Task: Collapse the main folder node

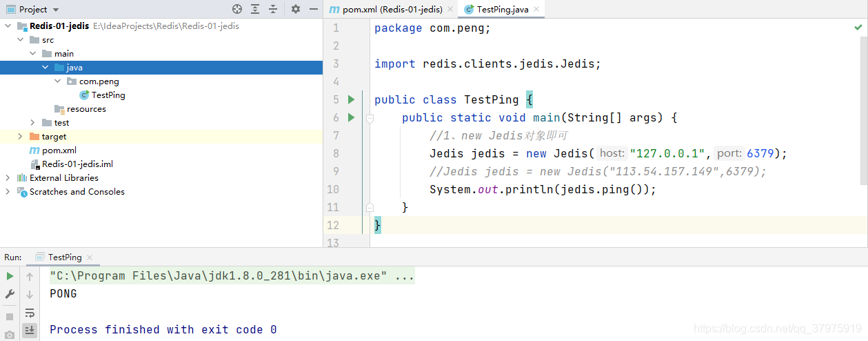Action: pos(32,54)
